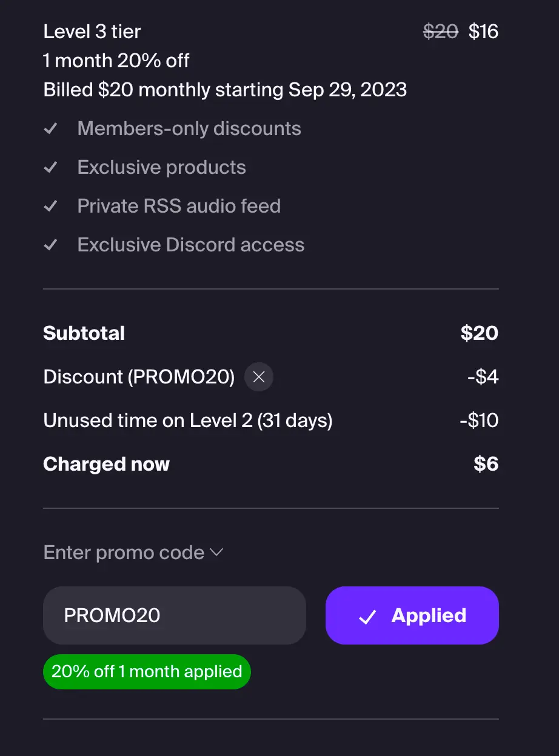Click the green 20% off applied badge
559x756 pixels.
tap(147, 671)
